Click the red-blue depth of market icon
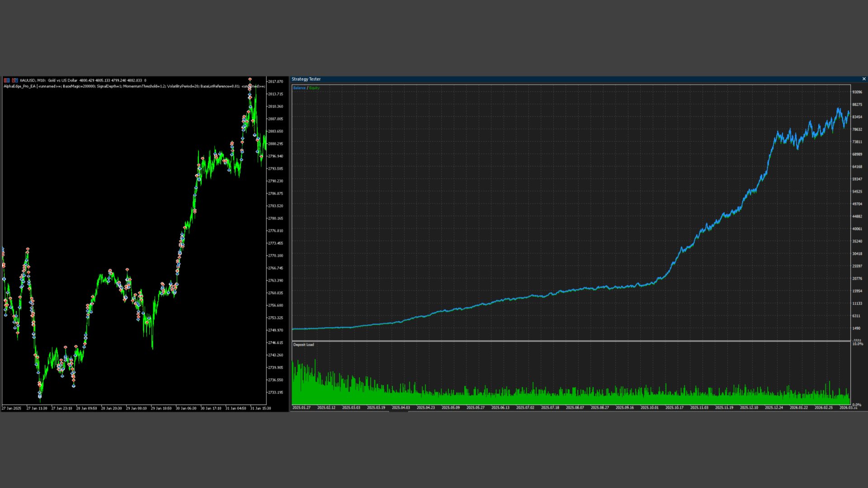868x488 pixels. click(7, 80)
